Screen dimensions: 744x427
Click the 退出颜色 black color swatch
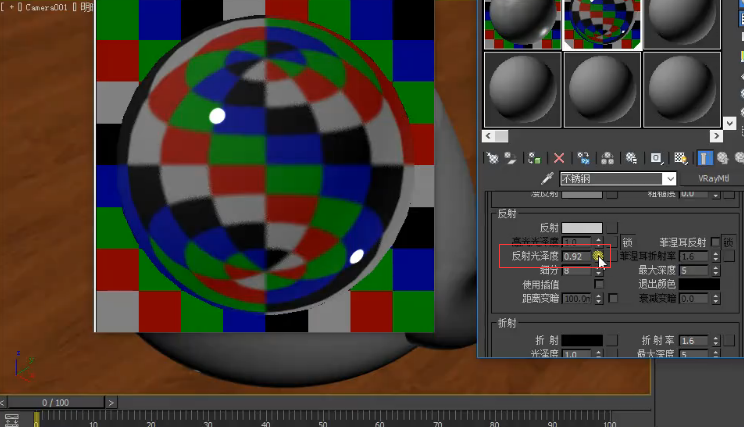pyautogui.click(x=699, y=284)
